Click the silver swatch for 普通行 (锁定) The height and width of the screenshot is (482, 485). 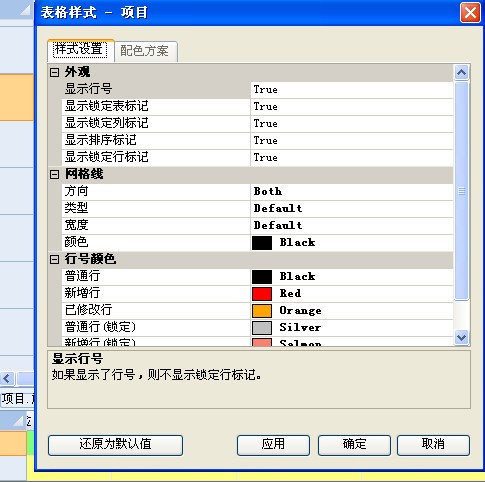pos(262,328)
